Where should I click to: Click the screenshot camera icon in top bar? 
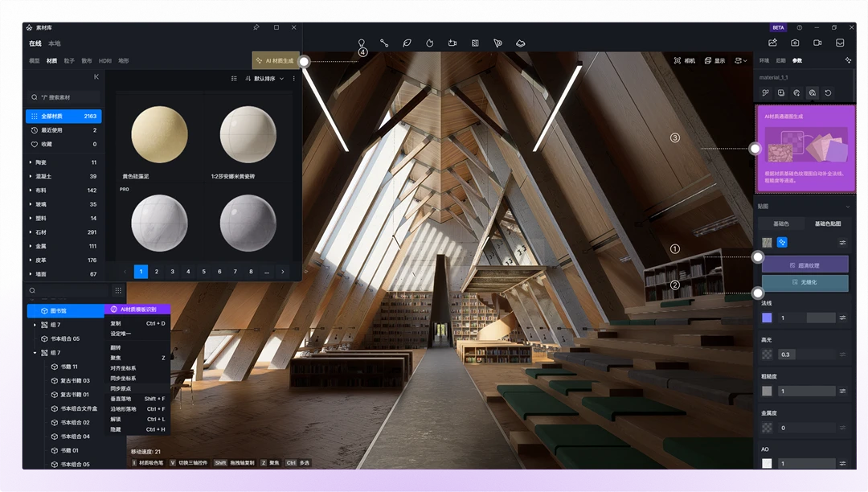(795, 43)
